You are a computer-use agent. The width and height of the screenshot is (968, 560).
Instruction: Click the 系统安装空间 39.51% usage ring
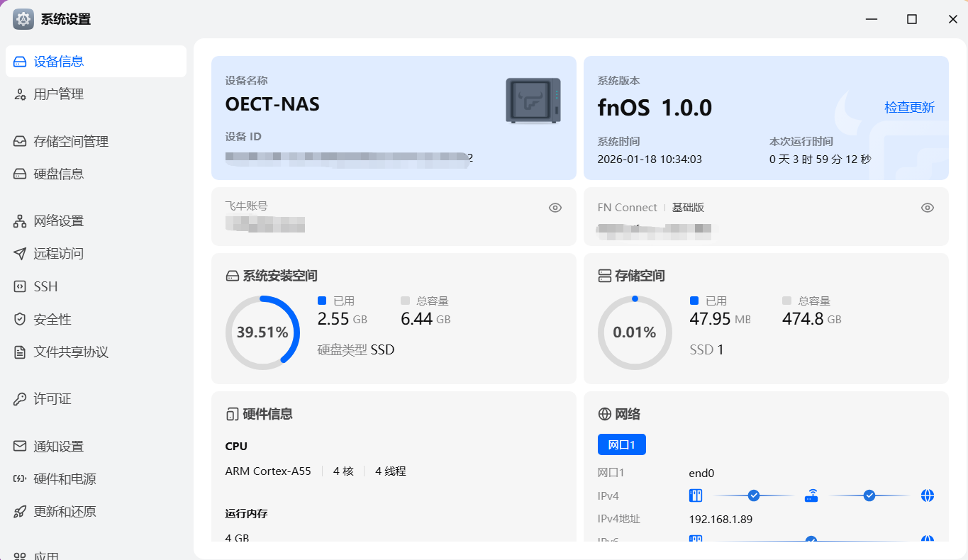262,332
